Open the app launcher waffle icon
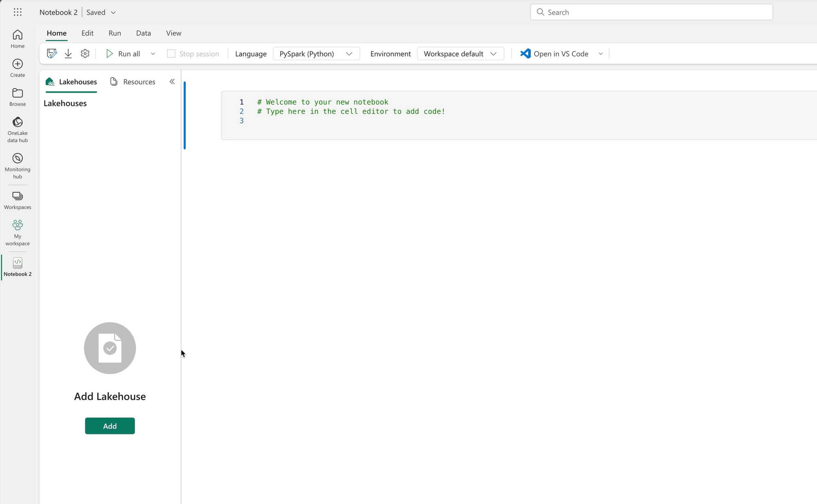Screen dimensions: 817x504 [17, 12]
